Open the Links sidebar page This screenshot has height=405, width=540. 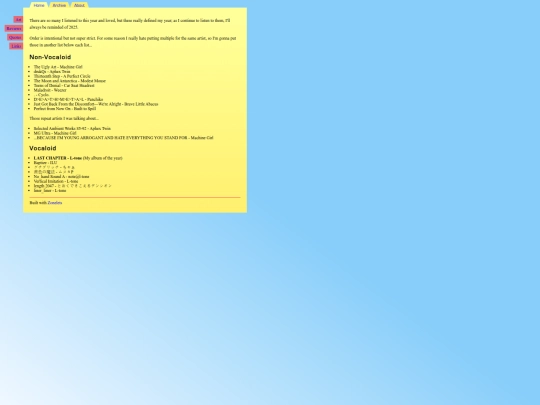(16, 46)
